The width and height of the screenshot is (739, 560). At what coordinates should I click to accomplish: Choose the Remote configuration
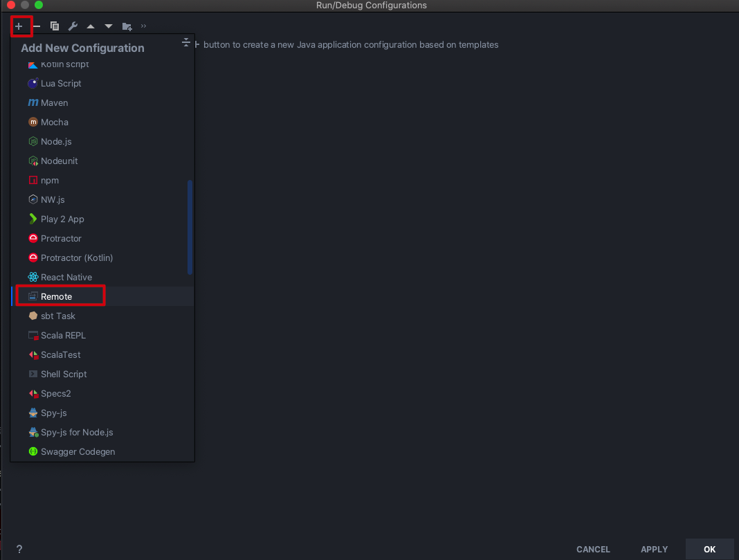tap(102, 296)
